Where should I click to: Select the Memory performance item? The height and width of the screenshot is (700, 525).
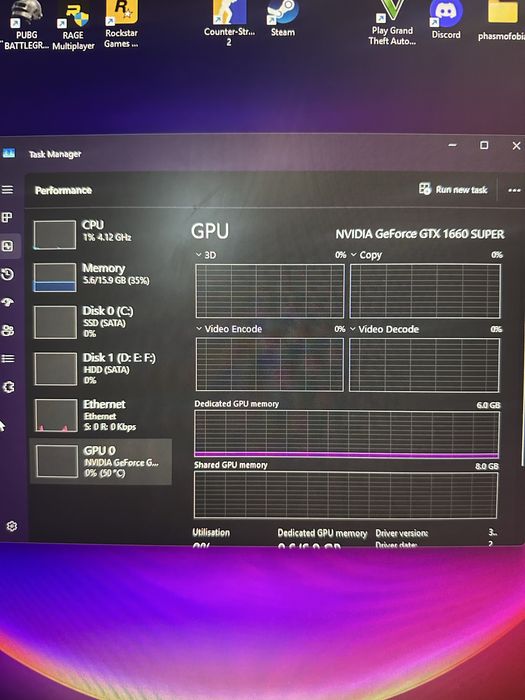(100, 277)
